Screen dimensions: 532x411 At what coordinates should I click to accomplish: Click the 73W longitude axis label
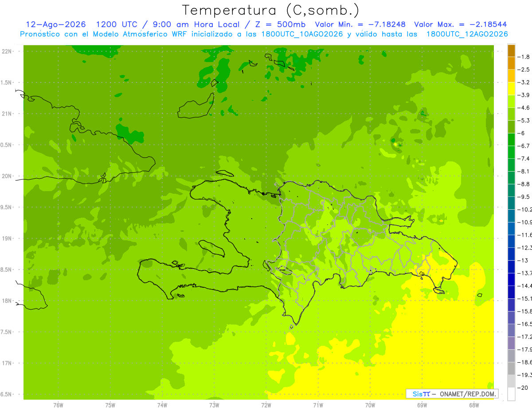click(214, 405)
